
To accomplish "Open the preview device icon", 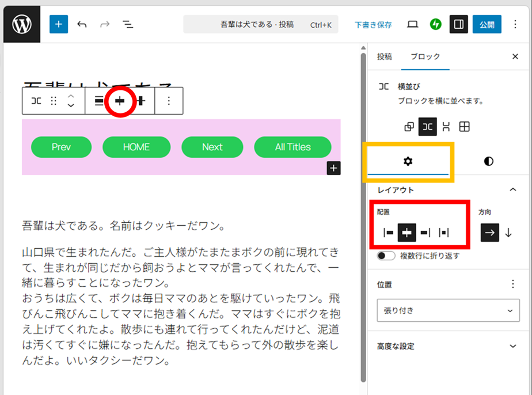I will [x=412, y=24].
